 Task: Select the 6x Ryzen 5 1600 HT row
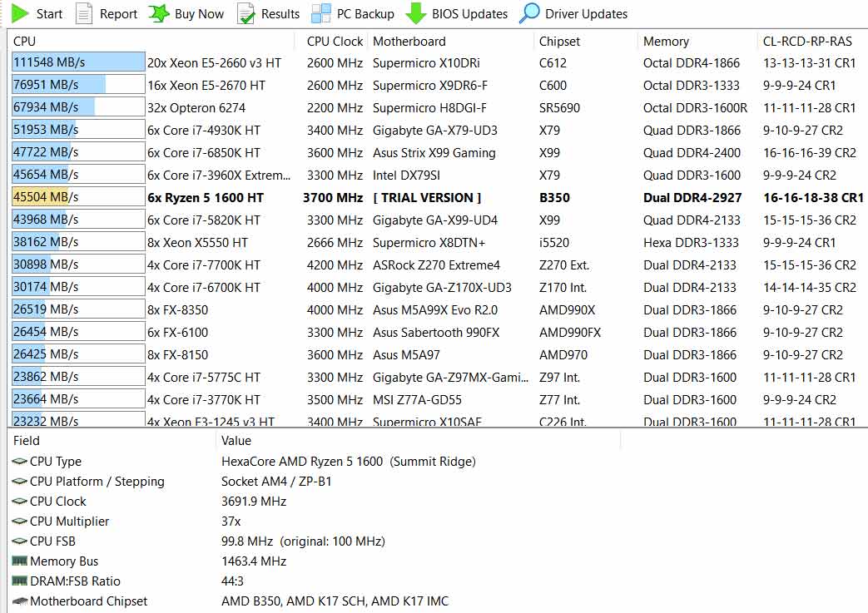click(x=206, y=197)
